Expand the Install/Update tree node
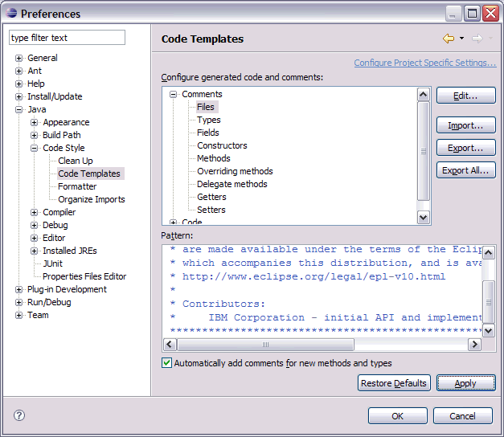The image size is (504, 437). click(x=18, y=96)
